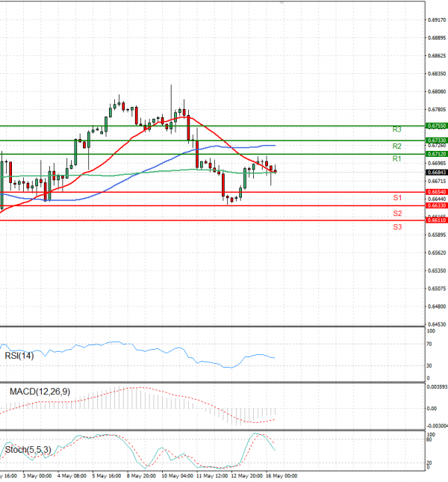Click the 0.68895 price axis value
This screenshot has height=482, width=448.
(x=437, y=38)
